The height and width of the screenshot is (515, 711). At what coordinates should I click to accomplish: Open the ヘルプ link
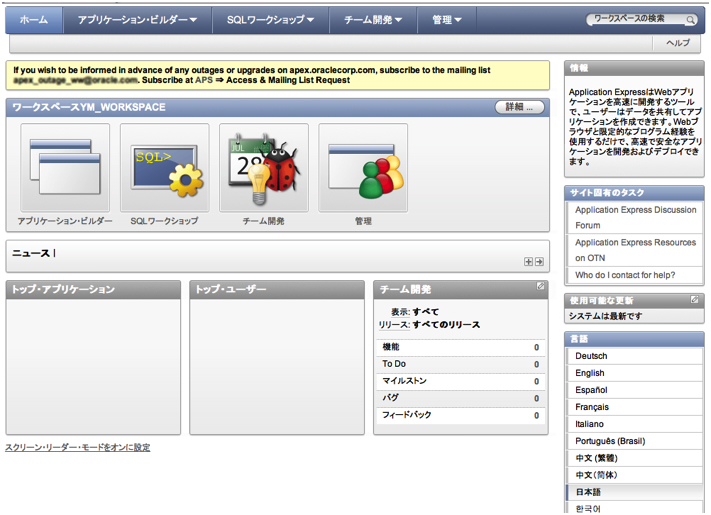point(678,43)
